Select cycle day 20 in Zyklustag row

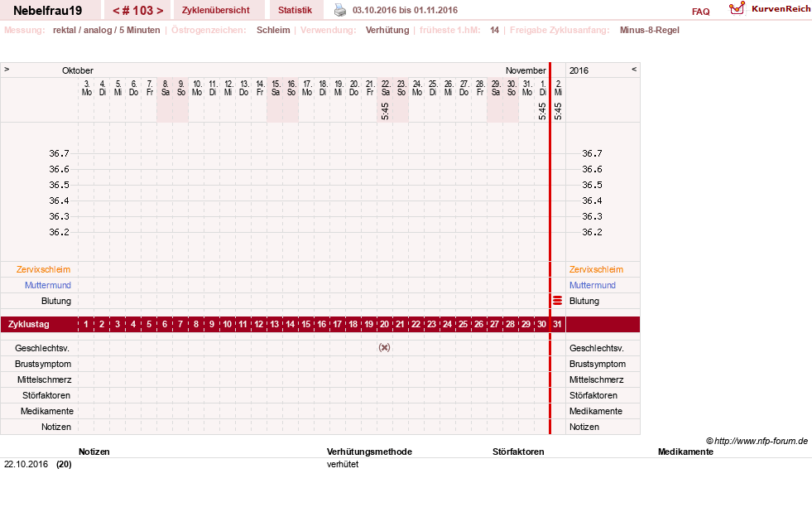tap(384, 324)
